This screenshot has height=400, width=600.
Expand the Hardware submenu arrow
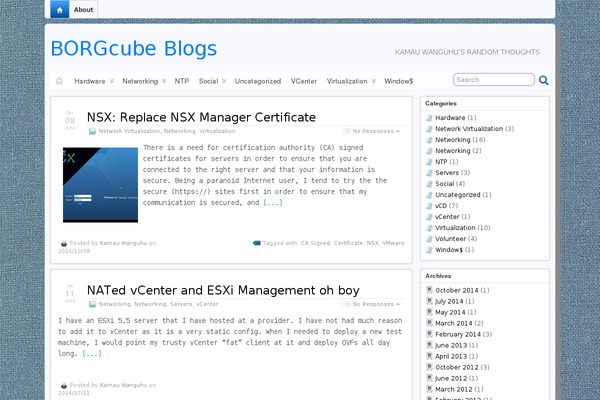pyautogui.click(x=112, y=81)
